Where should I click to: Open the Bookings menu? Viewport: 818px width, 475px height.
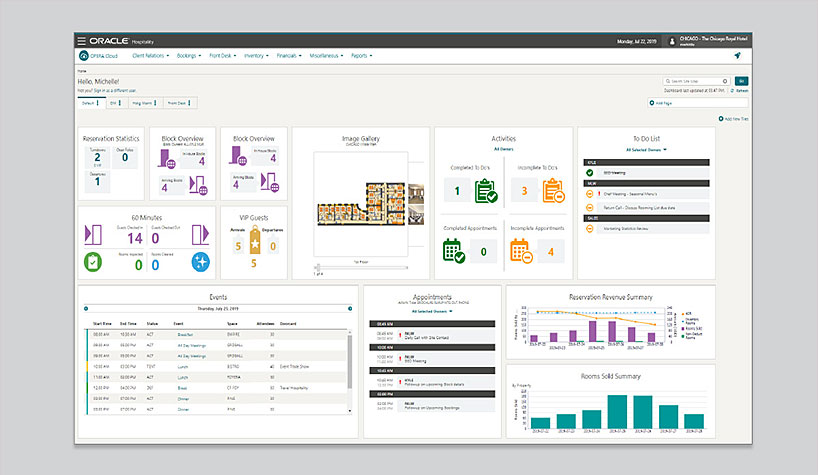(188, 55)
